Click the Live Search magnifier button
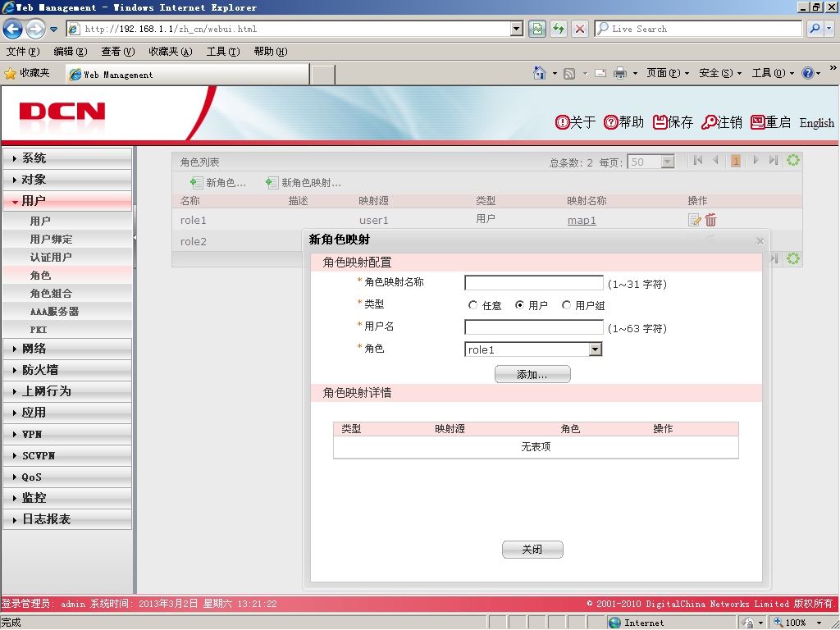Screen dimensions: 840x630 [815, 29]
